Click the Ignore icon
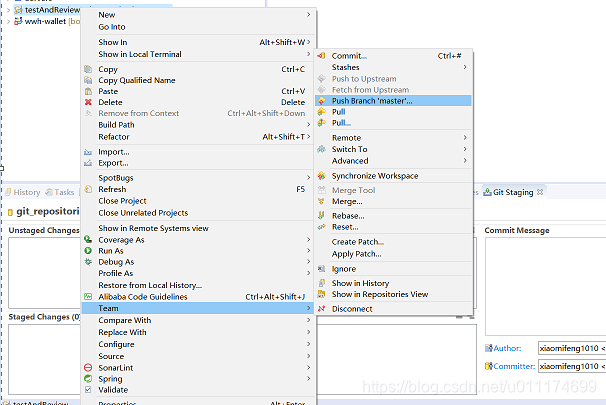The width and height of the screenshot is (606, 405). [321, 269]
